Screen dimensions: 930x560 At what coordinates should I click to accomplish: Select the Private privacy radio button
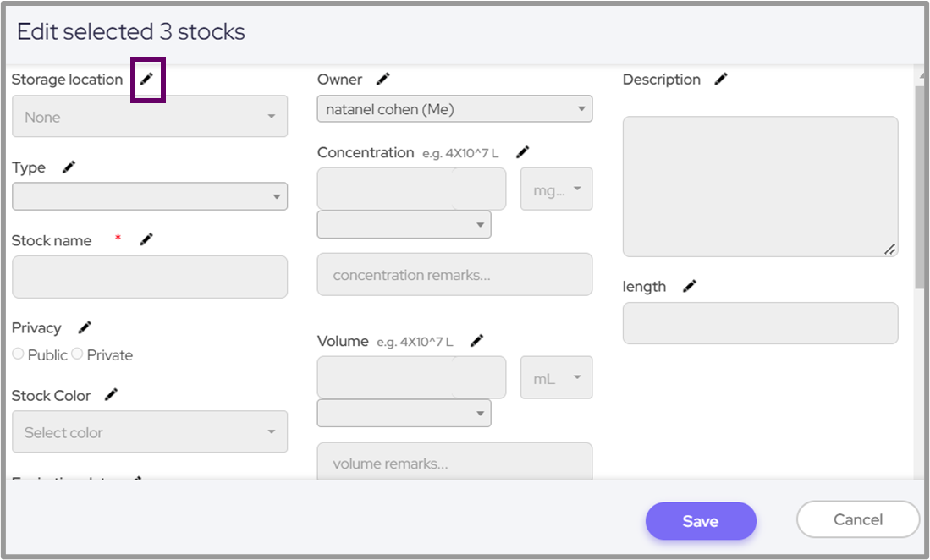pyautogui.click(x=78, y=354)
